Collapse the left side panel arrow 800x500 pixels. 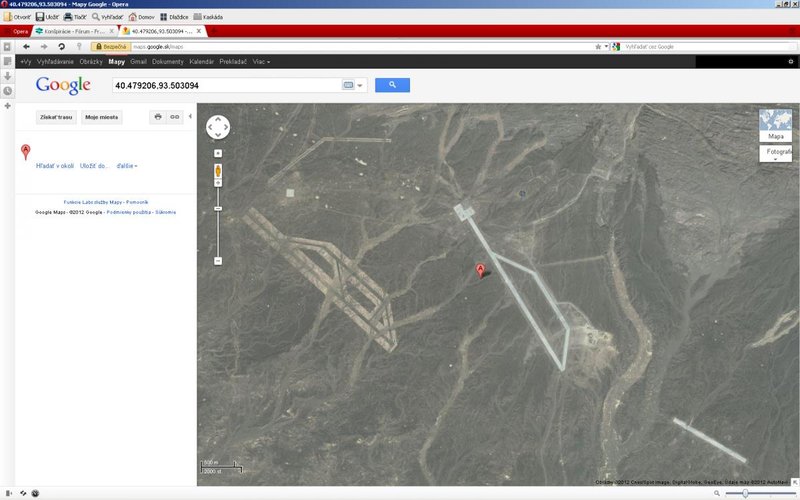190,117
